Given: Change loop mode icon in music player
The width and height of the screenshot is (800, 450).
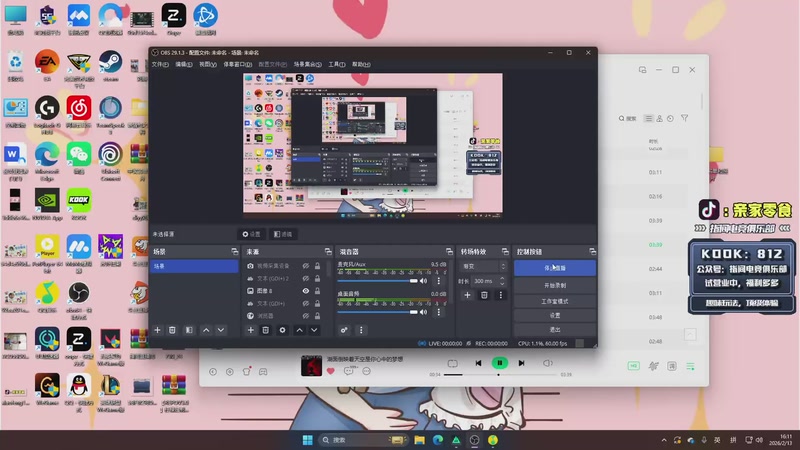Looking at the screenshot, I should [x=453, y=363].
